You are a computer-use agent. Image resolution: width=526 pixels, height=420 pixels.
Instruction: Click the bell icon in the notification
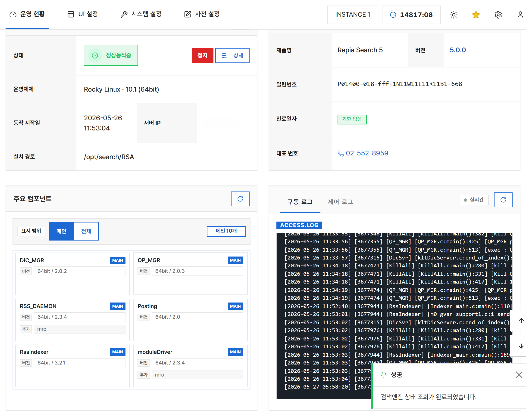(384, 375)
